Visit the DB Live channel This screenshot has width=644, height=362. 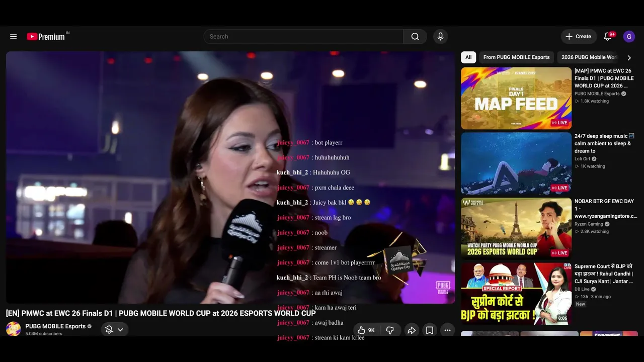pos(582,289)
